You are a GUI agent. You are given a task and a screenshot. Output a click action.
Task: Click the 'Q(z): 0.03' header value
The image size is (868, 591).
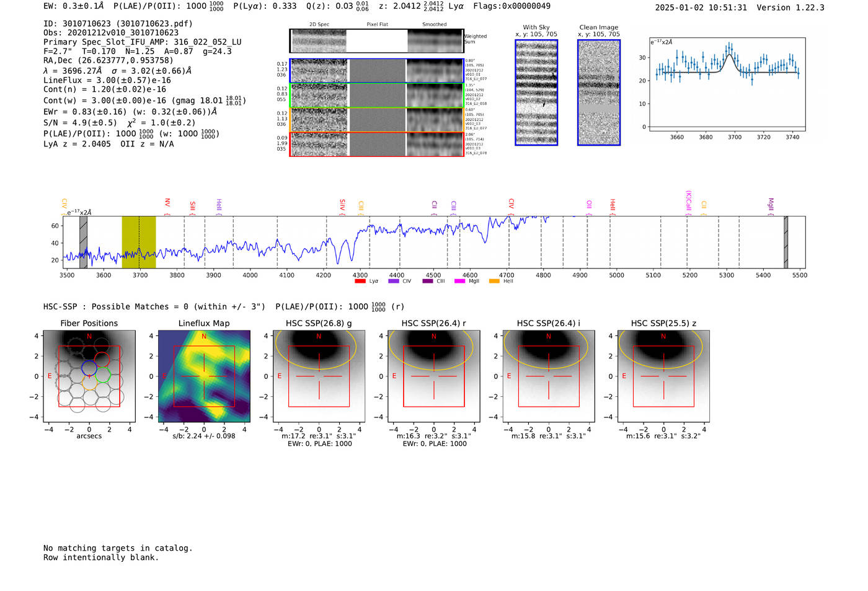329,6
